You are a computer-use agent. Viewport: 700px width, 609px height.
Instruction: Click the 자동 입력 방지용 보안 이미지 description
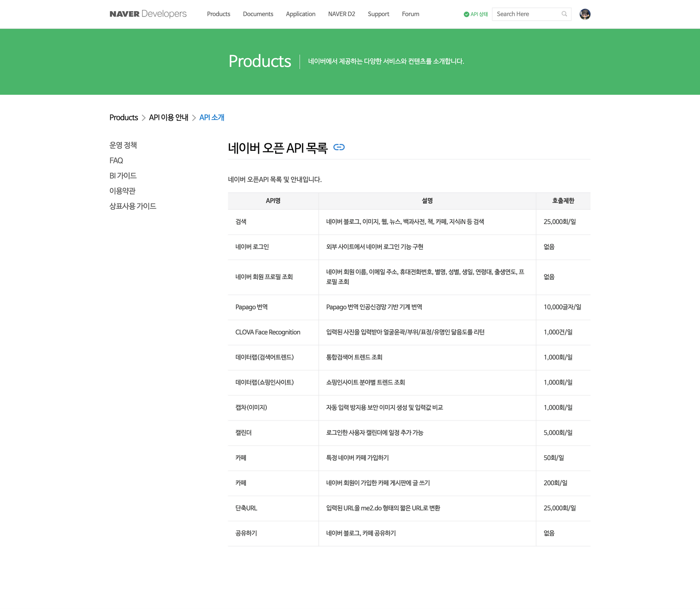385,408
